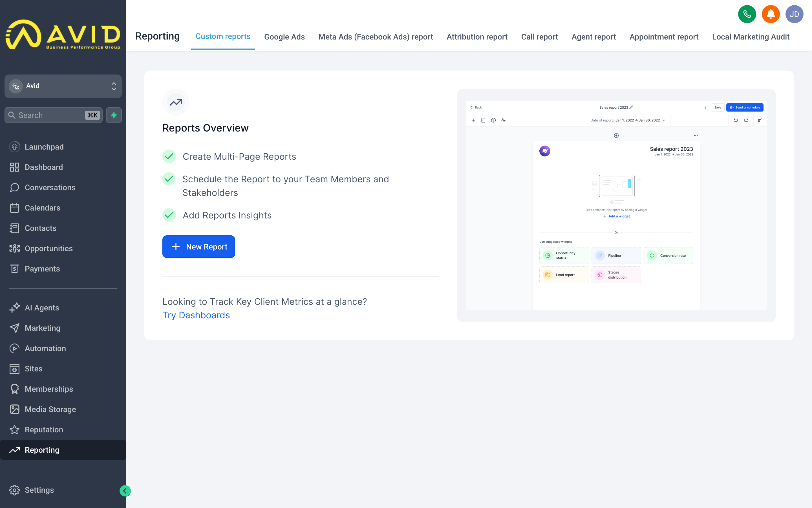Open Dashboard in the sidebar
This screenshot has height=508, width=812.
point(63,167)
